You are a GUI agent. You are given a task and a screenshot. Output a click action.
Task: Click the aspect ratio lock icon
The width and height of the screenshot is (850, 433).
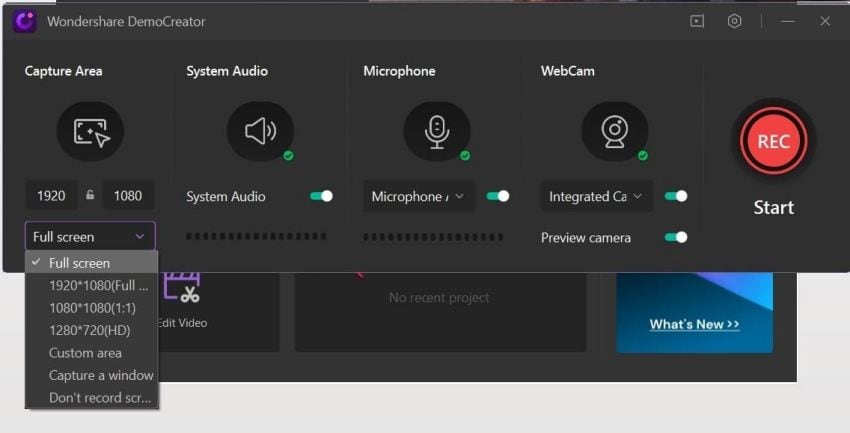pos(90,195)
